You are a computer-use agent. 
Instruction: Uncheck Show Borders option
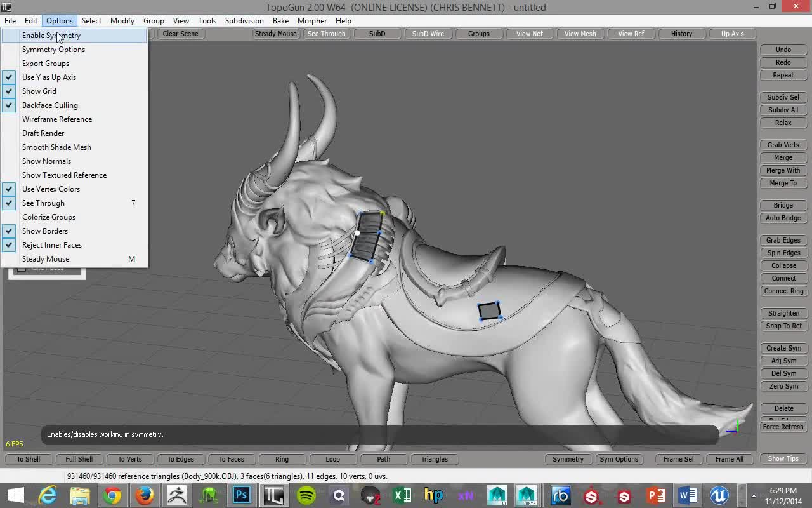[75, 231]
